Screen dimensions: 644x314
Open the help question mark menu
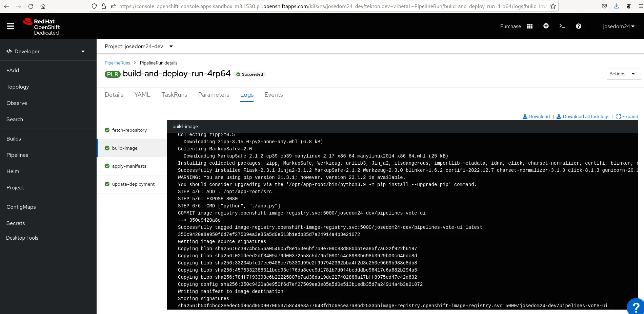(578, 26)
